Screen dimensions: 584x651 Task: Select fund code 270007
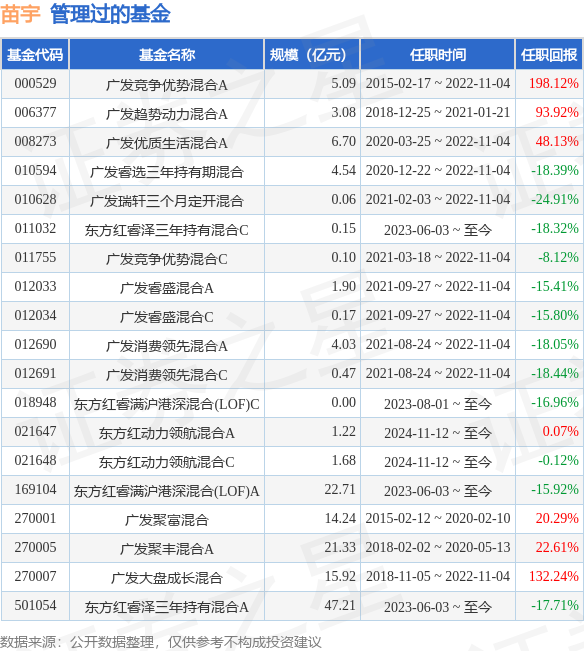pyautogui.click(x=35, y=577)
